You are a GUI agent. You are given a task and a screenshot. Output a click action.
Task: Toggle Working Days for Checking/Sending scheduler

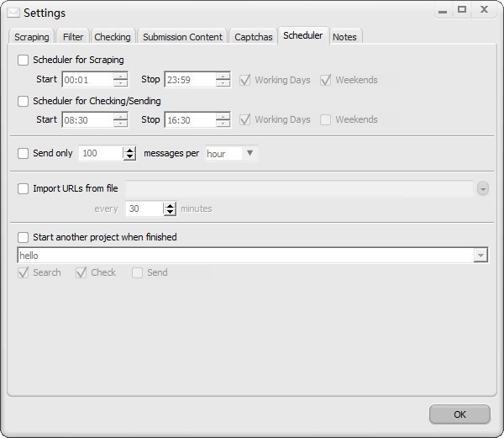tap(245, 119)
